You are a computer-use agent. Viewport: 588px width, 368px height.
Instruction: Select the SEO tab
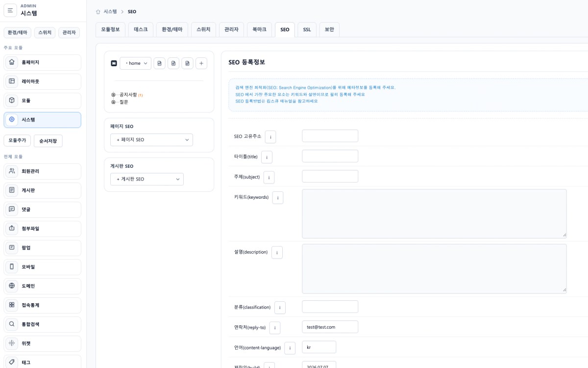285,29
